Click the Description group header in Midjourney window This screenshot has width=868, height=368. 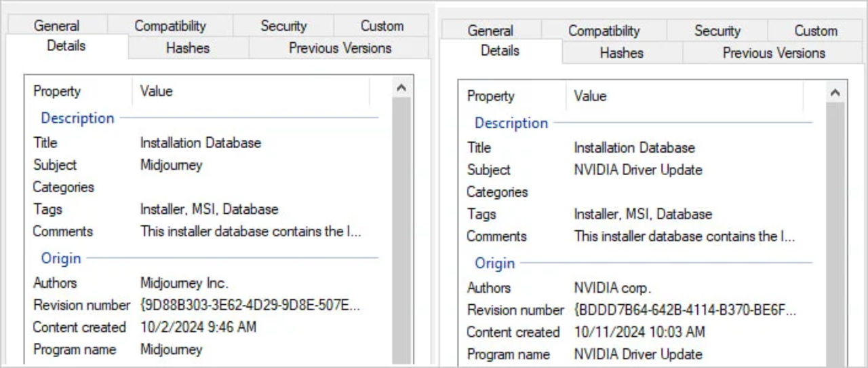(x=77, y=118)
